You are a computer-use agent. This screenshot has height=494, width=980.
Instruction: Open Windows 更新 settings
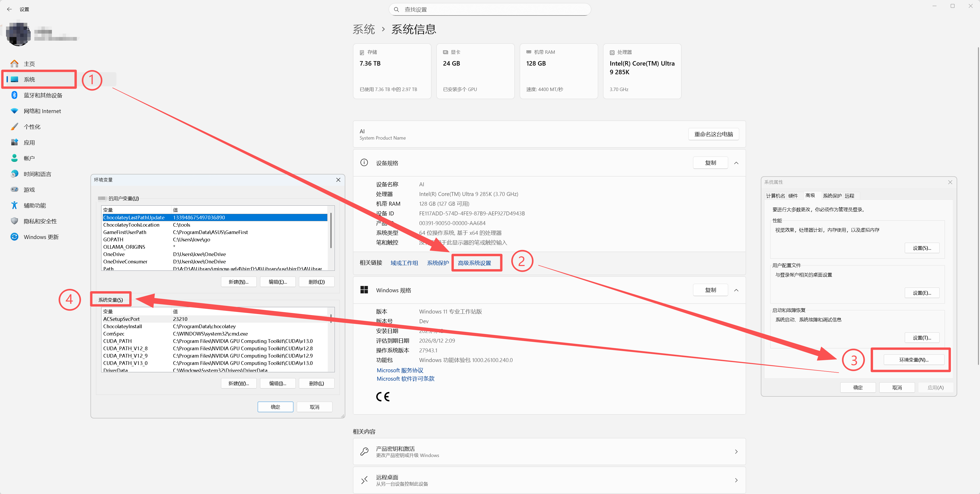(41, 237)
